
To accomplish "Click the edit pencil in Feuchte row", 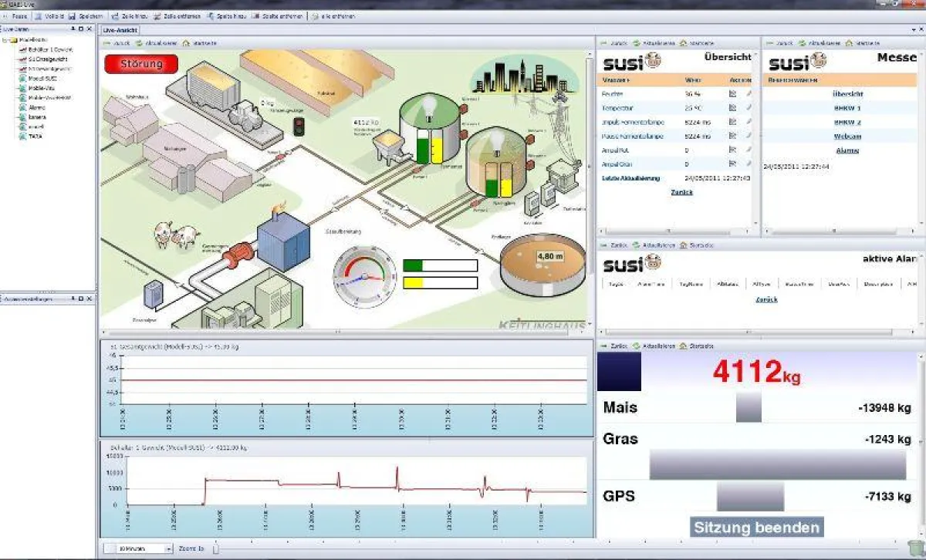I will coord(748,93).
